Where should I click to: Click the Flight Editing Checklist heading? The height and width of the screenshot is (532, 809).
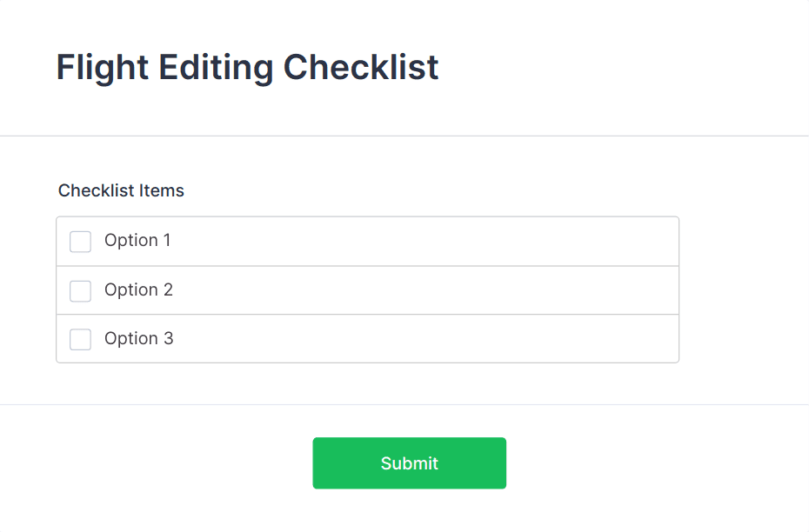point(246,67)
